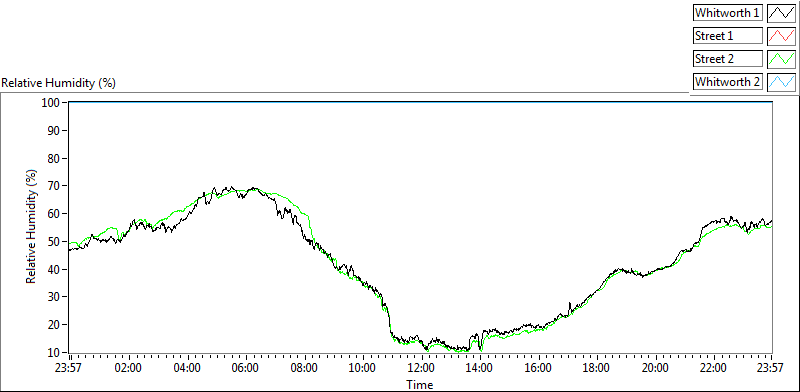The width and height of the screenshot is (800, 392).
Task: Click the 12:00 time axis label
Action: click(421, 368)
